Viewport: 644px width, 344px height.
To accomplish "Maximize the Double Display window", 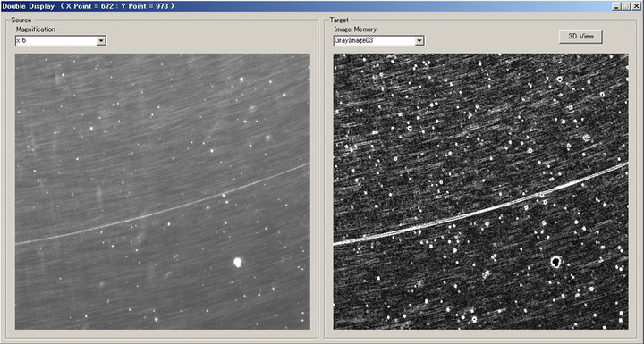I will tap(625, 6).
